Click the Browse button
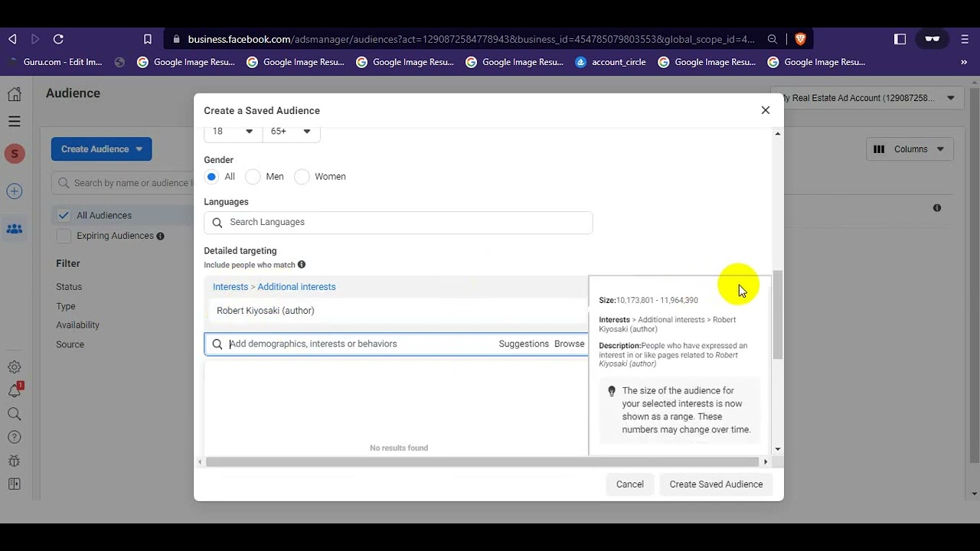The width and height of the screenshot is (980, 551). 569,344
